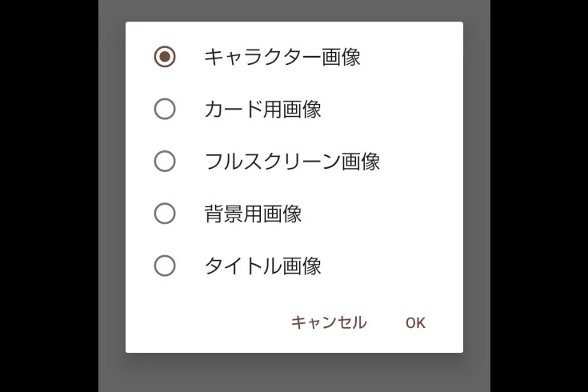This screenshot has width=588, height=392.
Task: Click the brown OK text button
Action: pos(415,323)
